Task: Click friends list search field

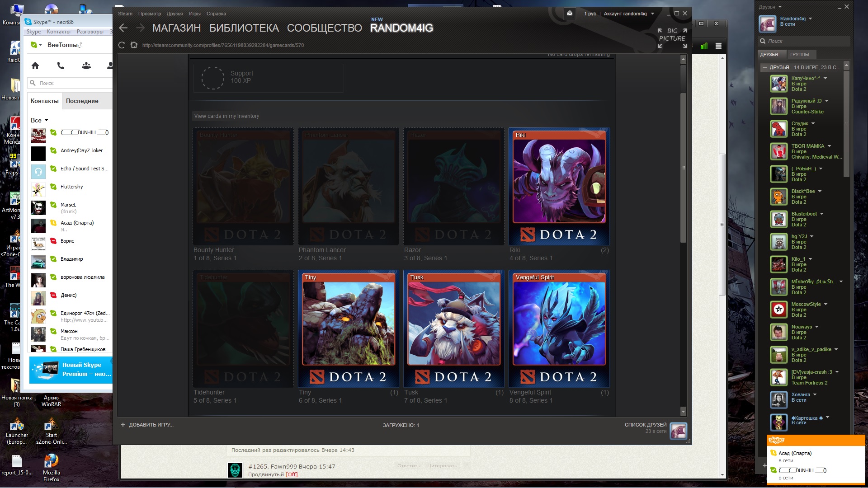Action: click(x=805, y=41)
